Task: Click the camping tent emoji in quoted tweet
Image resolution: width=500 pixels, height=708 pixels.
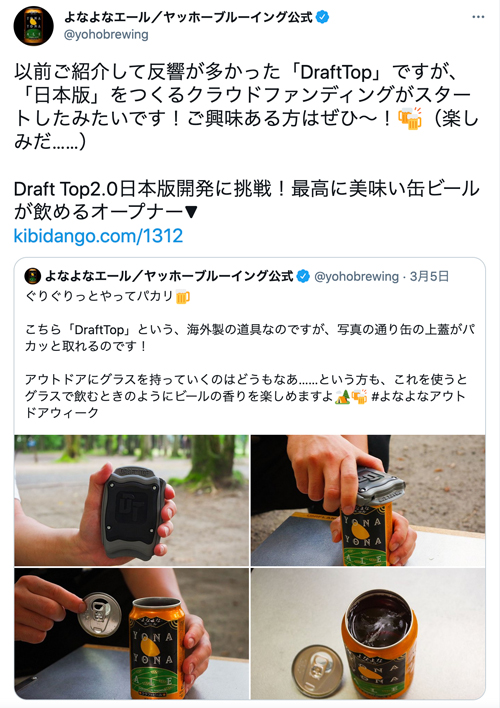Action: coord(342,396)
